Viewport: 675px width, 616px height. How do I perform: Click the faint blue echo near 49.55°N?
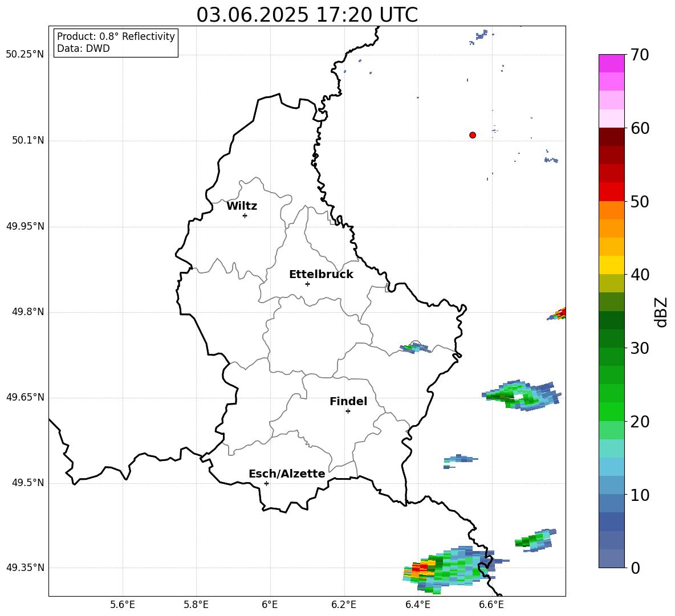click(x=461, y=460)
